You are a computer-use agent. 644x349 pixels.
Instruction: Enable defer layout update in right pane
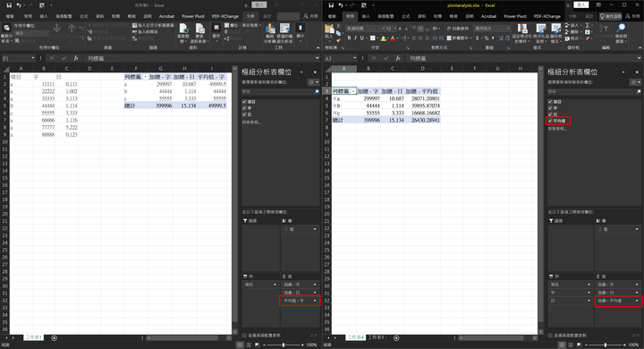[550, 336]
